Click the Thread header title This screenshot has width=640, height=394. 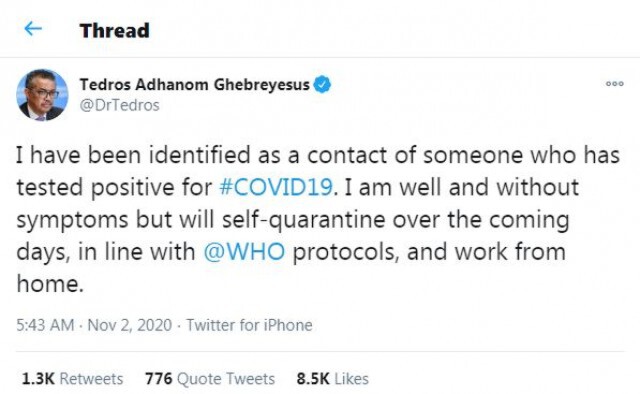click(115, 31)
